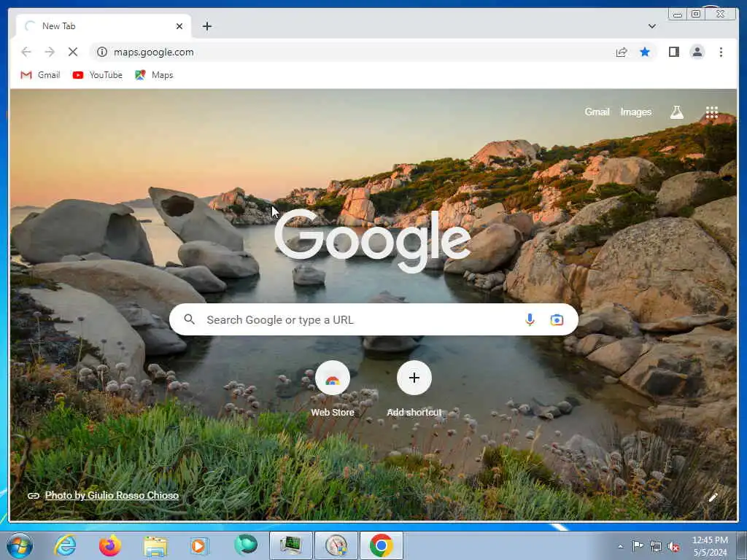
Task: Click the Chrome icon on the taskbar
Action: (381, 545)
